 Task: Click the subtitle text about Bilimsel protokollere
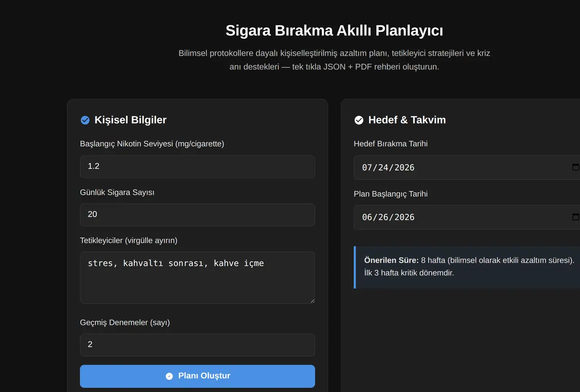[334, 60]
